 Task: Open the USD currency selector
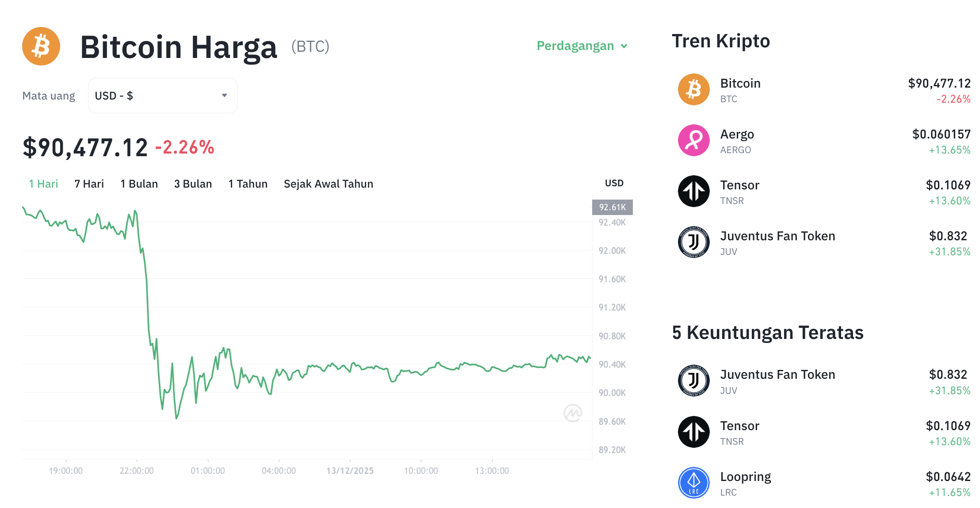tap(162, 95)
